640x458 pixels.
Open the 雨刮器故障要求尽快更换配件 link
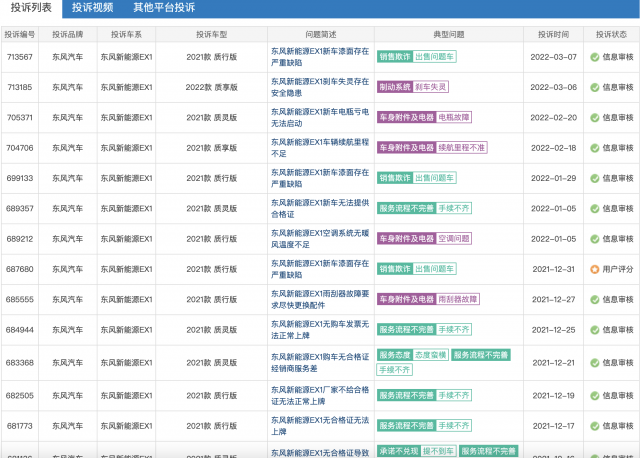tap(320, 299)
